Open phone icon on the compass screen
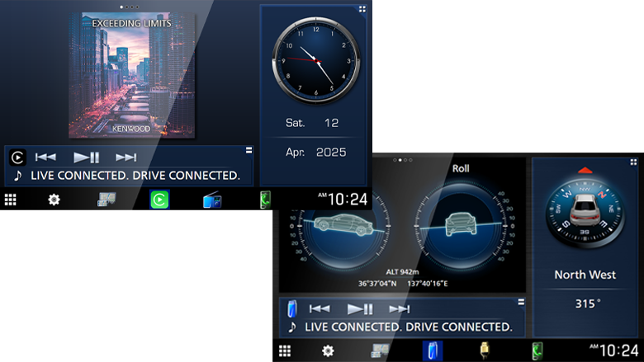The width and height of the screenshot is (644, 362). 537,350
